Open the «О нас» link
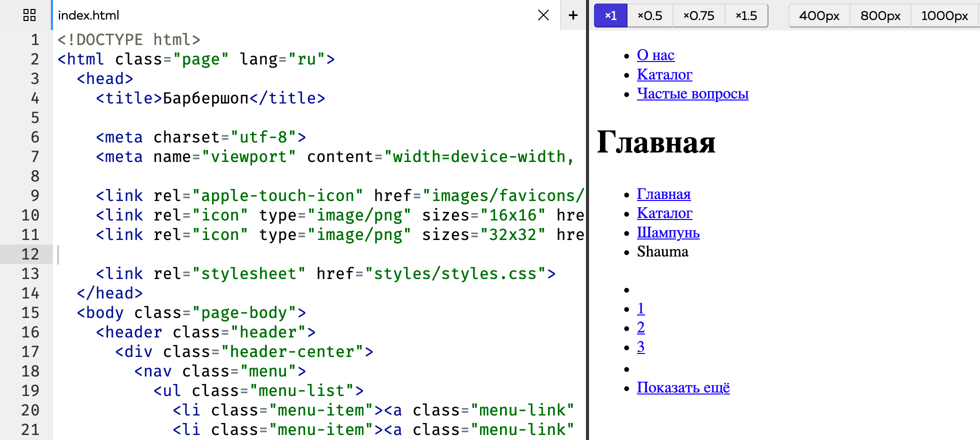 [x=655, y=55]
